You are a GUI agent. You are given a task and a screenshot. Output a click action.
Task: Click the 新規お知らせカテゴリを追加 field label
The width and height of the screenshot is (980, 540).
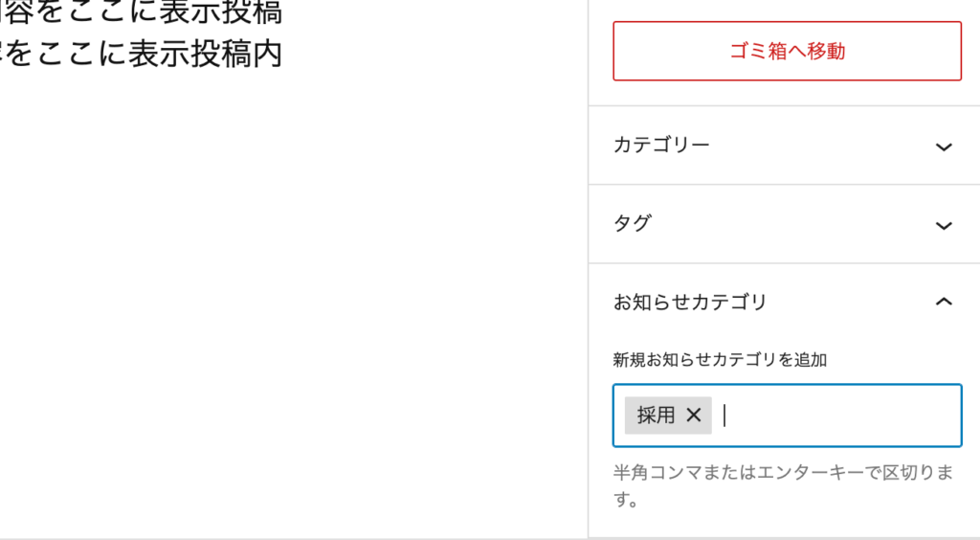pos(720,360)
